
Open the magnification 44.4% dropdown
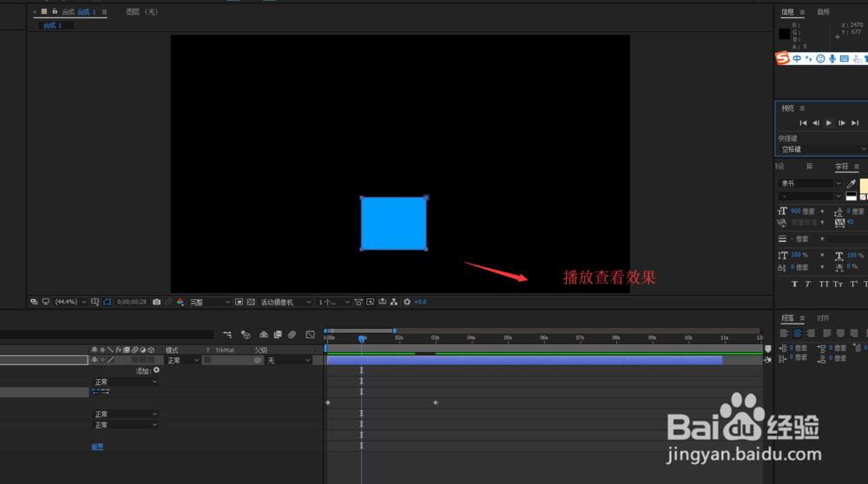[x=70, y=302]
